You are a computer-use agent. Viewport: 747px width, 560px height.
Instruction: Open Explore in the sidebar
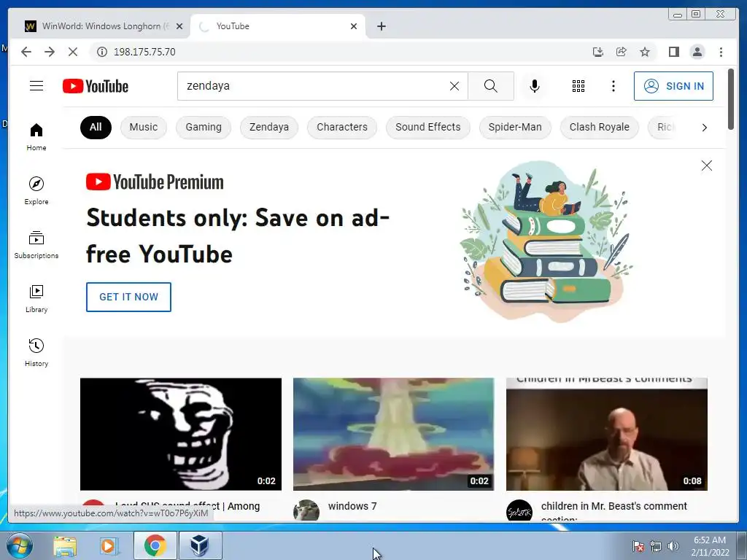[x=36, y=190]
